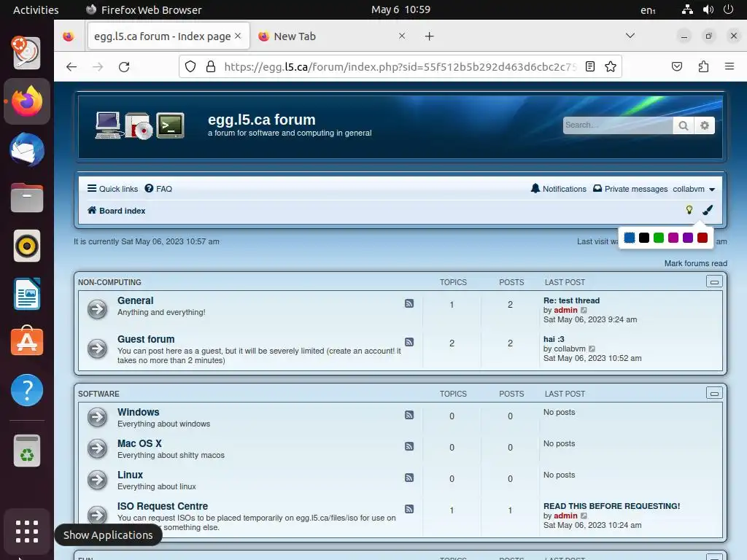Open the RSS feed for General forum
The image size is (747, 560).
pyautogui.click(x=409, y=303)
